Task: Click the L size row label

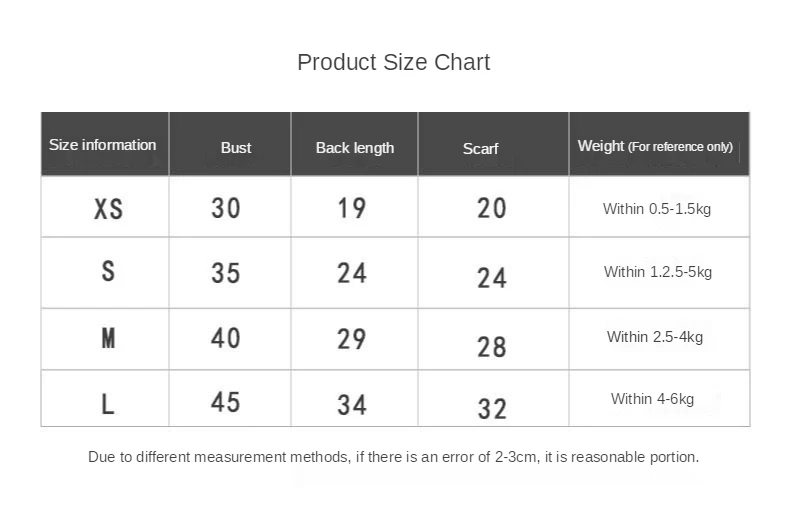Action: [108, 404]
